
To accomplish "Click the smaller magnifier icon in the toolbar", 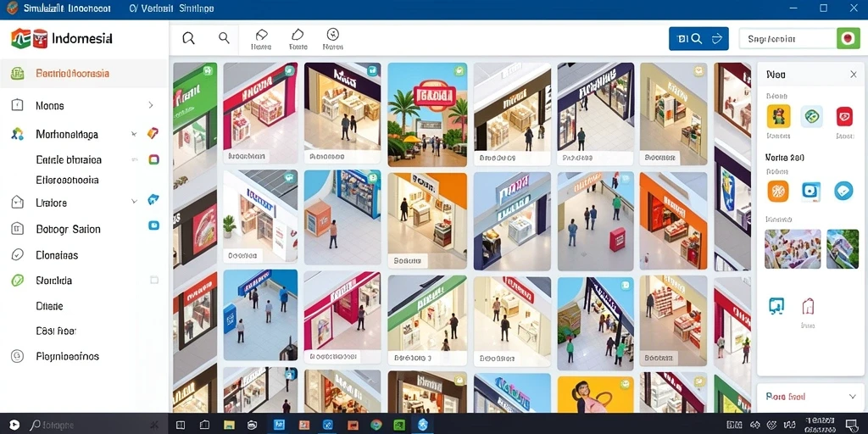I will 224,37.
